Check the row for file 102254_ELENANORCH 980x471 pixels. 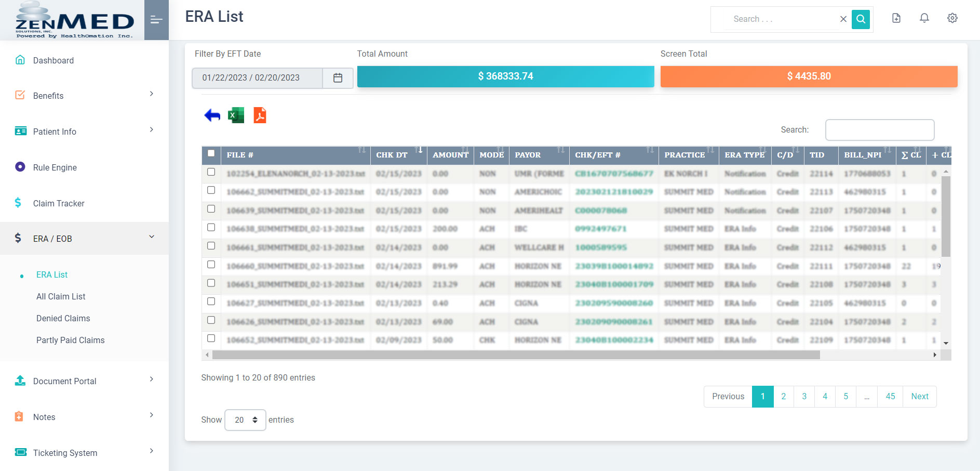tap(211, 172)
